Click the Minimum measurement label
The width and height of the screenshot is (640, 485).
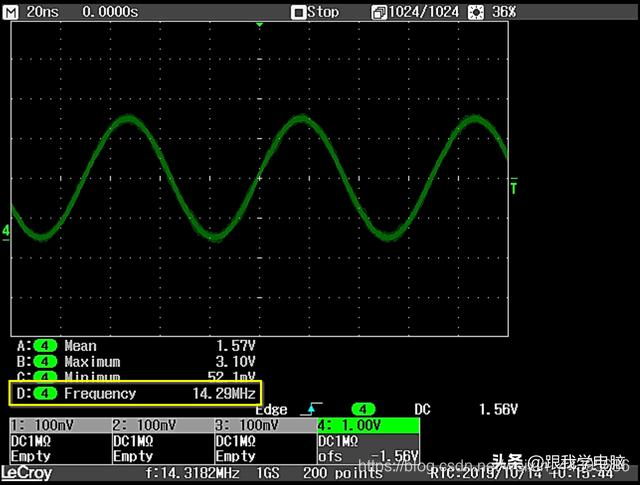92,376
